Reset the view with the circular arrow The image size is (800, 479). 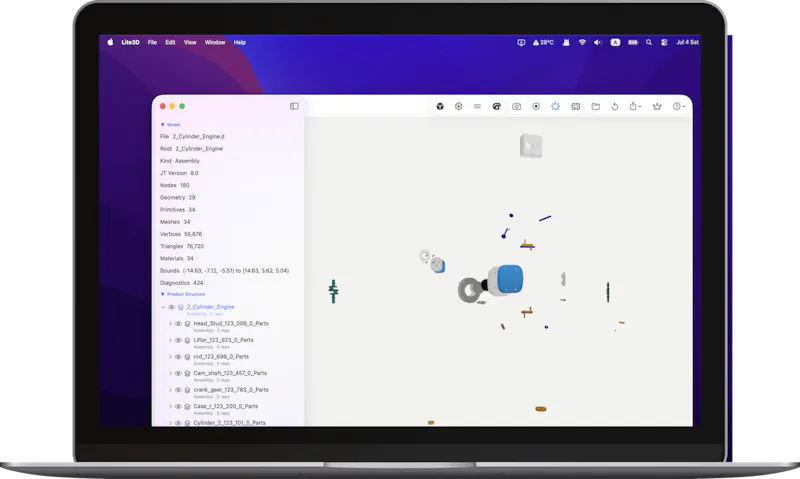coord(615,106)
